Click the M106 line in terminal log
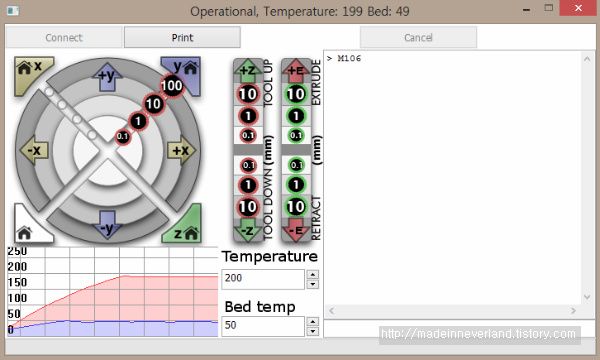 coord(344,59)
